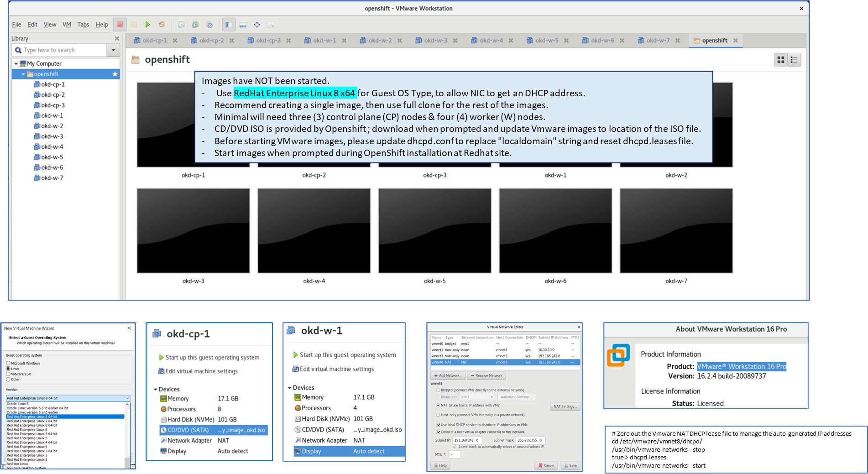The width and height of the screenshot is (868, 474).
Task: Click the red power off toolbar icon
Action: click(120, 25)
